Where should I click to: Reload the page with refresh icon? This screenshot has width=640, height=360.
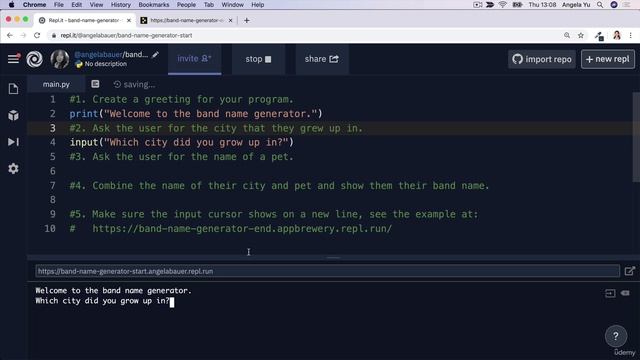click(x=37, y=36)
